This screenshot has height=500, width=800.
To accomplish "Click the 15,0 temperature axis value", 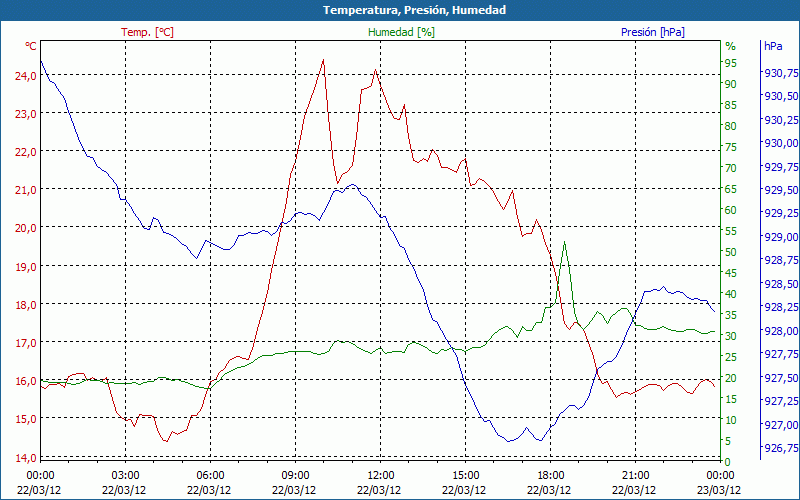I will 26,419.
